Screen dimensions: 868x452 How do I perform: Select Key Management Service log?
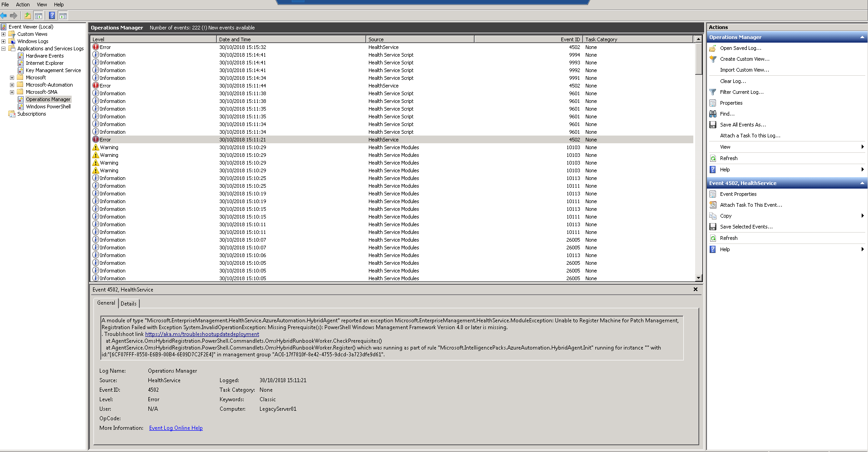coord(53,70)
